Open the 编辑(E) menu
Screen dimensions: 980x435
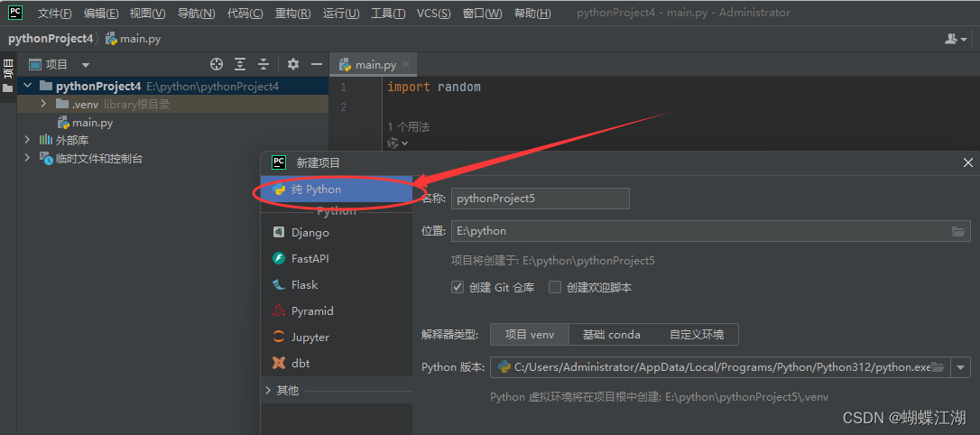coord(101,14)
